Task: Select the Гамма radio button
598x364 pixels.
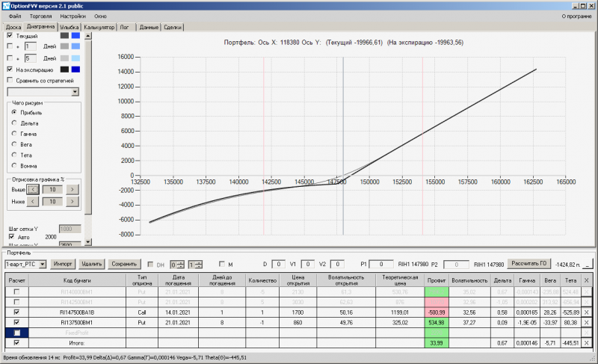Action: [x=14, y=133]
